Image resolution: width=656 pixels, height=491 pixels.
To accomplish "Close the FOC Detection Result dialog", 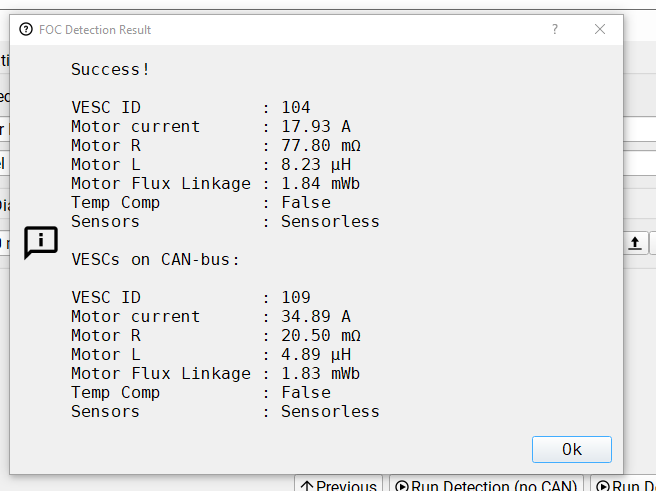I will coord(600,29).
